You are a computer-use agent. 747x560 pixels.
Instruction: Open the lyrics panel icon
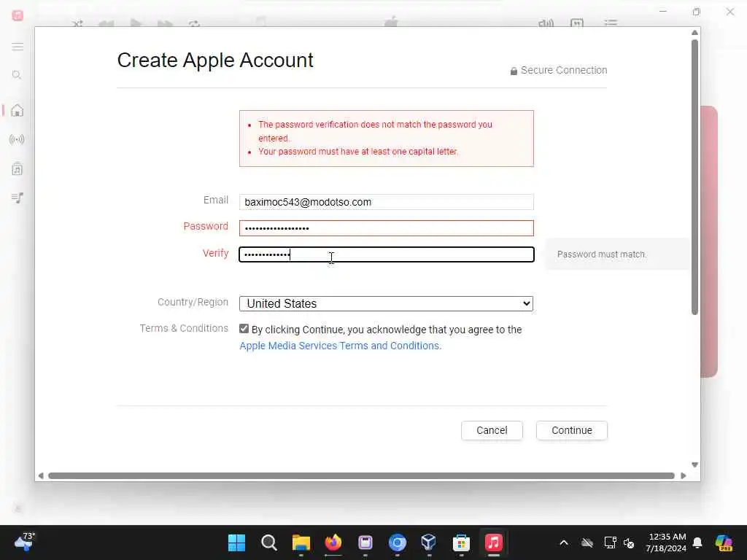577,23
